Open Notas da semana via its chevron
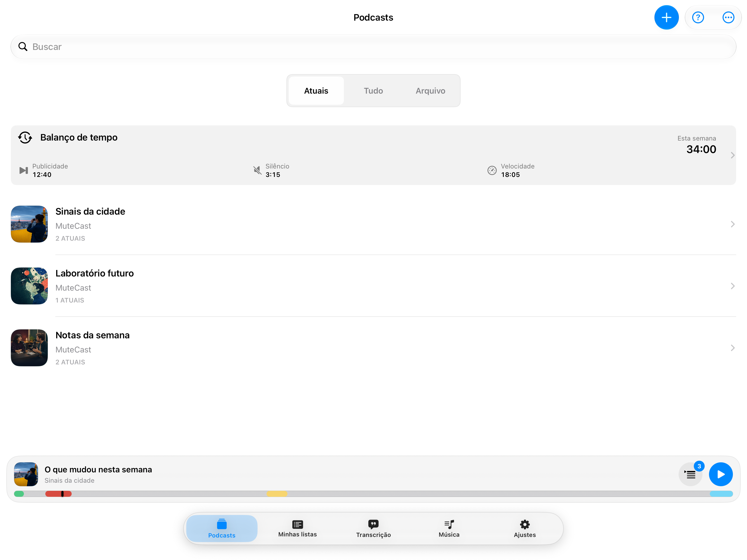This screenshot has width=747, height=560. tap(732, 348)
